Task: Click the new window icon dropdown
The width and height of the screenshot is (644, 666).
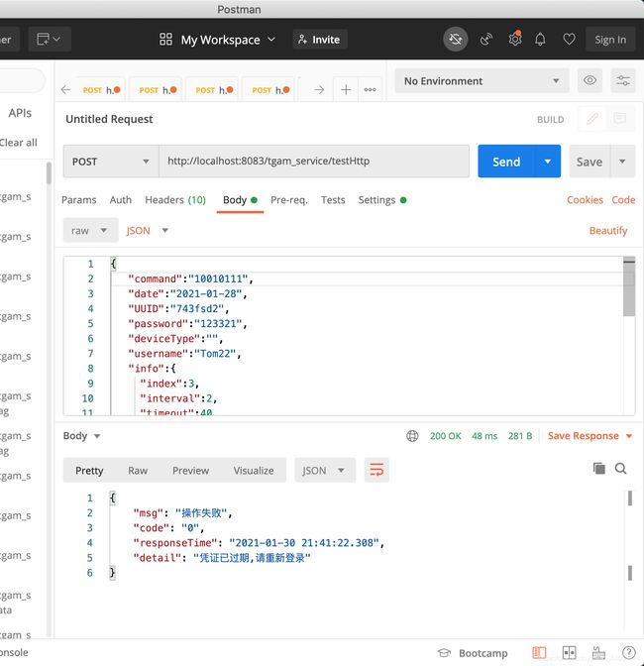Action: click(x=50, y=39)
